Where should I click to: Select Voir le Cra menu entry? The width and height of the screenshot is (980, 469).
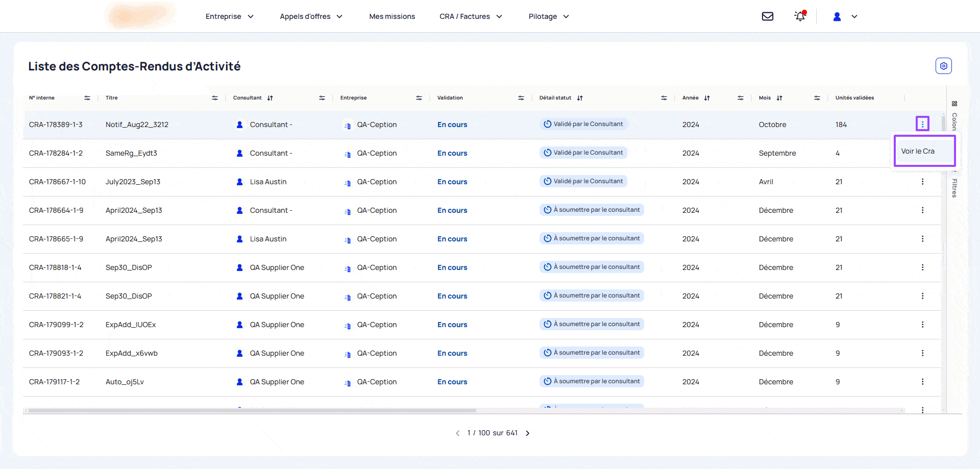tap(924, 151)
